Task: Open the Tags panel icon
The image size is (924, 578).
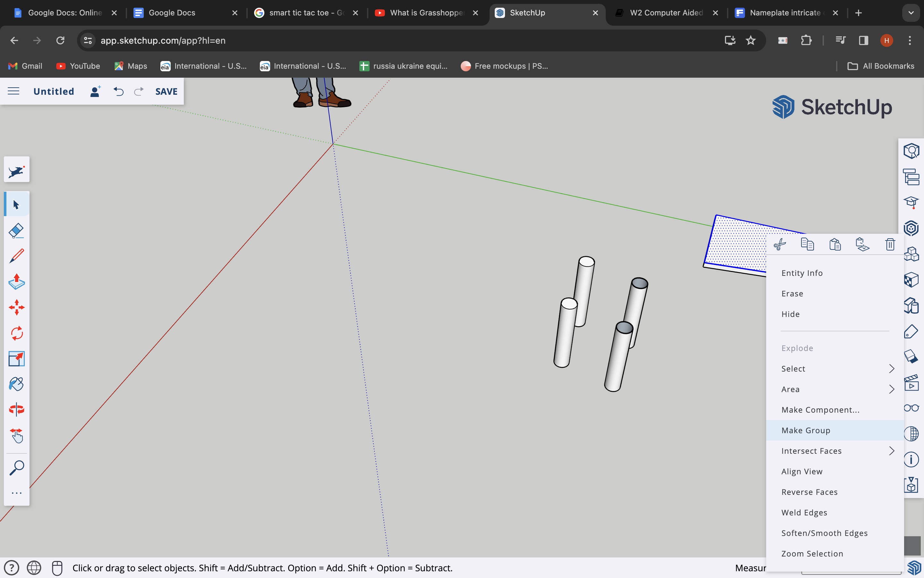Action: [x=911, y=331]
